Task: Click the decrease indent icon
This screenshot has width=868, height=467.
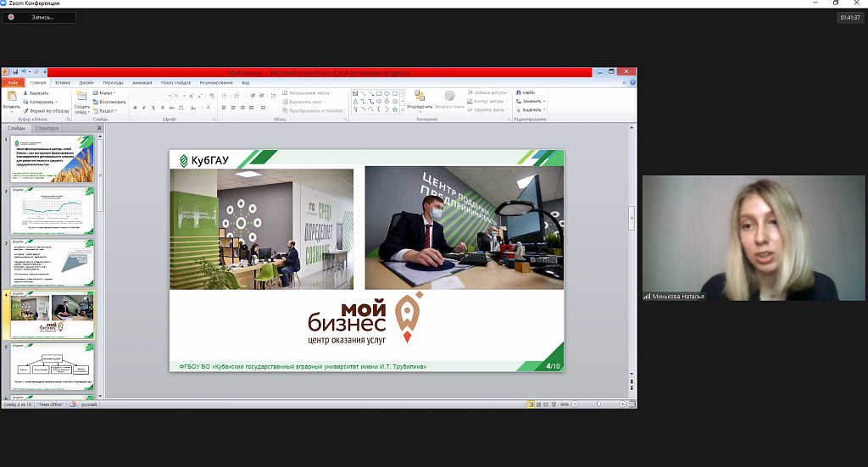Action: click(x=253, y=96)
